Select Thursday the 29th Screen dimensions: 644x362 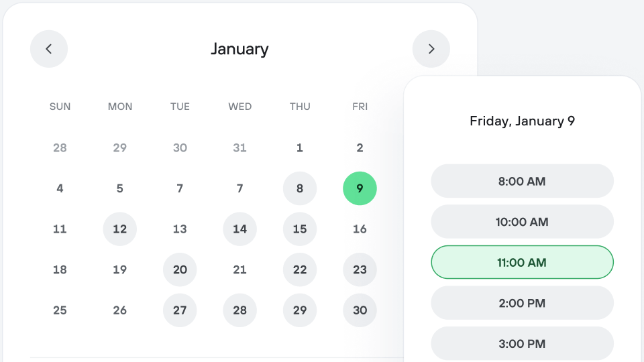tap(300, 310)
